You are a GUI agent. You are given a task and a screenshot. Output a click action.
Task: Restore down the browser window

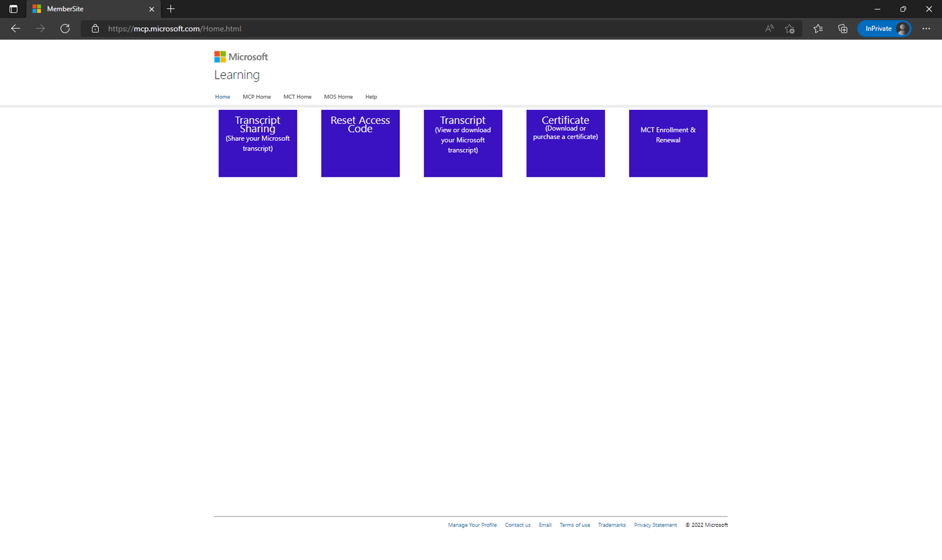903,9
